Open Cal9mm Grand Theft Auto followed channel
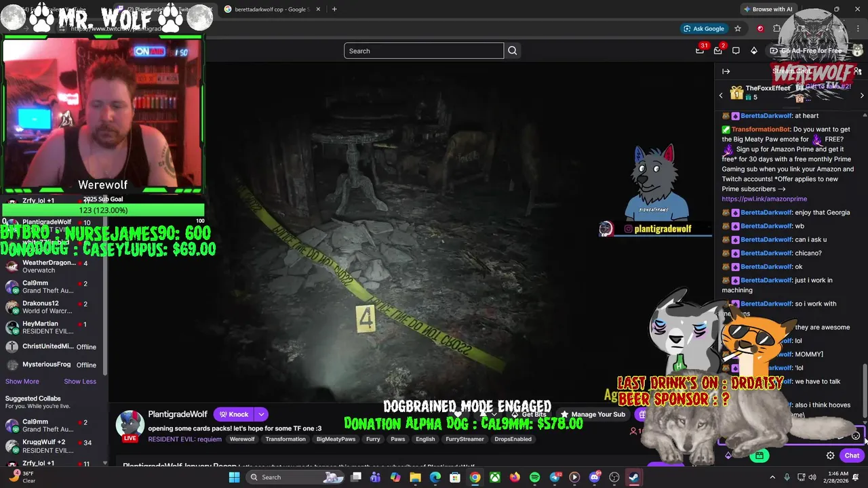Screen dimensions: 868x488 click(51, 287)
